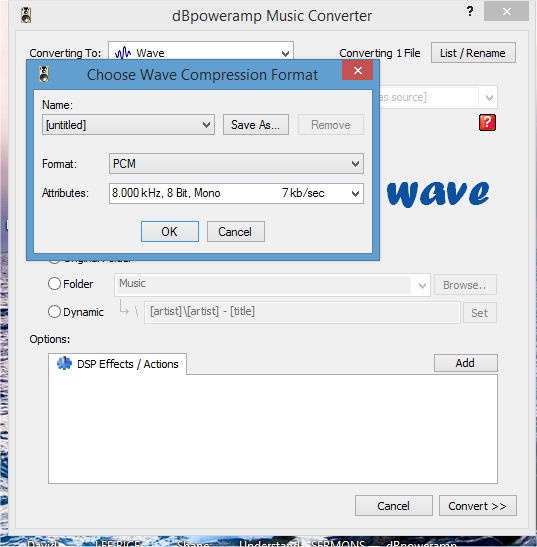The image size is (537, 547).
Task: Click the [artist]\[artist] - [title] naming field
Action: point(302,312)
